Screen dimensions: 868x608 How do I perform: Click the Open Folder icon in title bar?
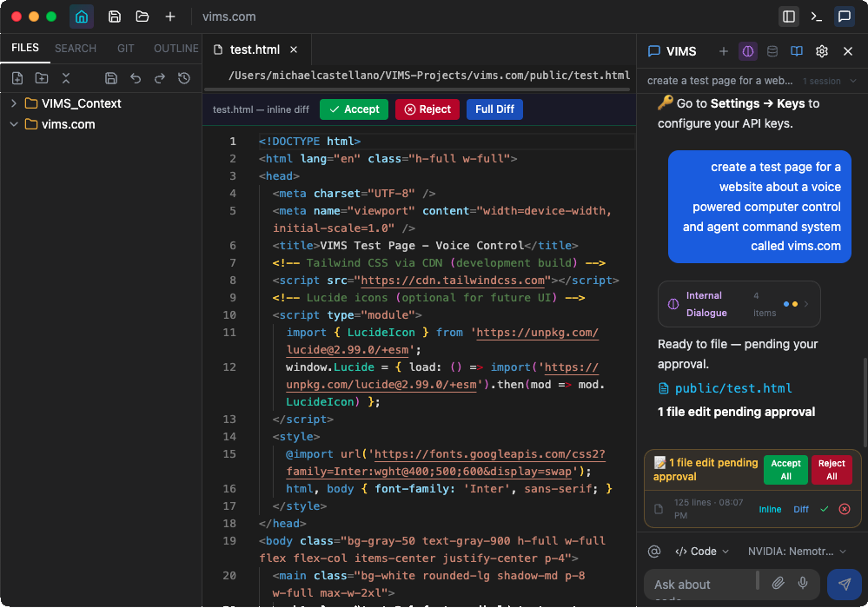click(x=142, y=17)
